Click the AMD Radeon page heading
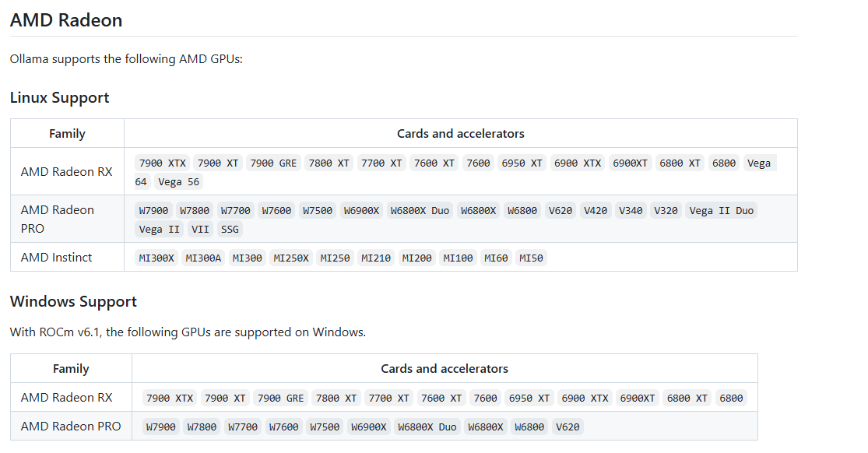Image resolution: width=868 pixels, height=453 pixels. tap(66, 20)
